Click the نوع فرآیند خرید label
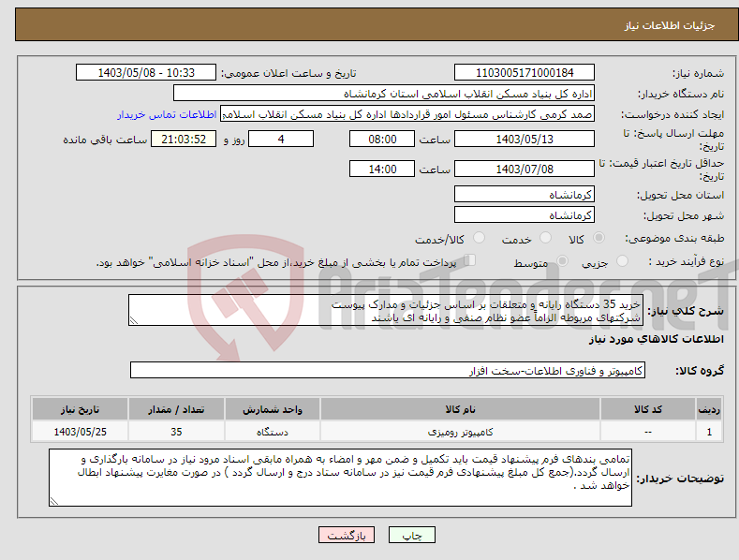Screen dimensions: 739x560 687,261
